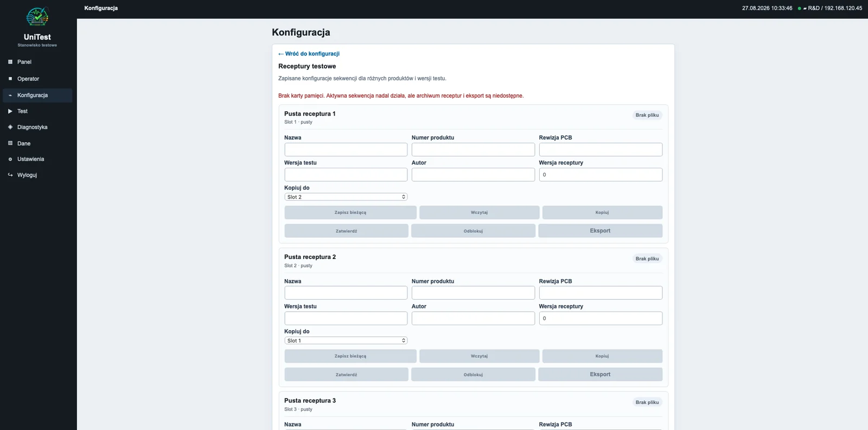Click Wyloguj to log out

click(x=37, y=175)
